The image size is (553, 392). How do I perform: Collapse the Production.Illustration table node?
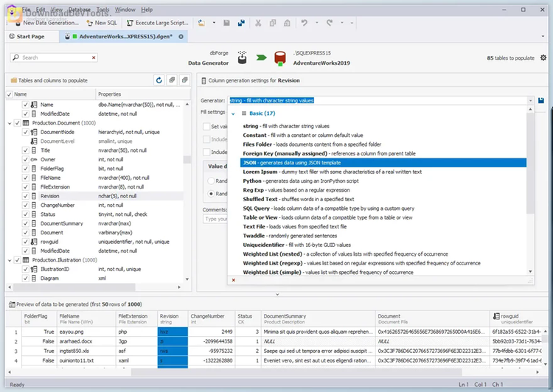(10, 260)
